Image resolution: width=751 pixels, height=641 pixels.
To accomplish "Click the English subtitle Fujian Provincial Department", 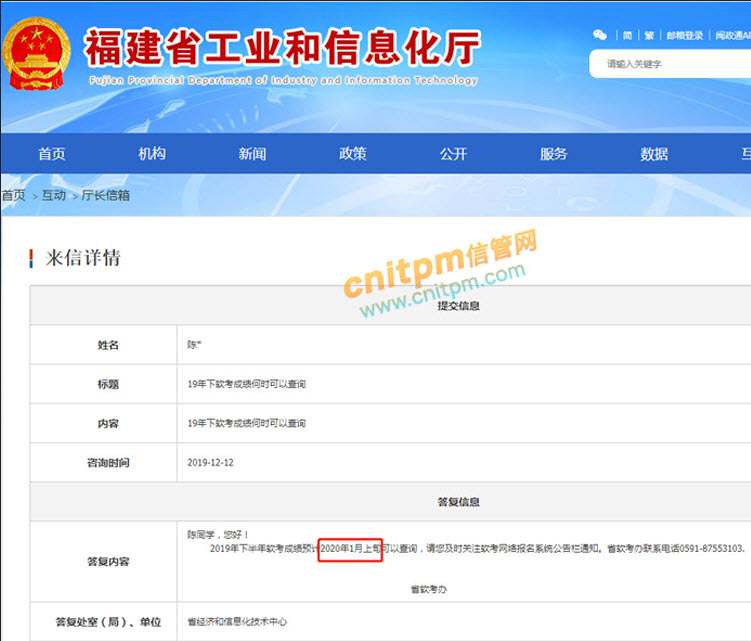I will click(284, 80).
